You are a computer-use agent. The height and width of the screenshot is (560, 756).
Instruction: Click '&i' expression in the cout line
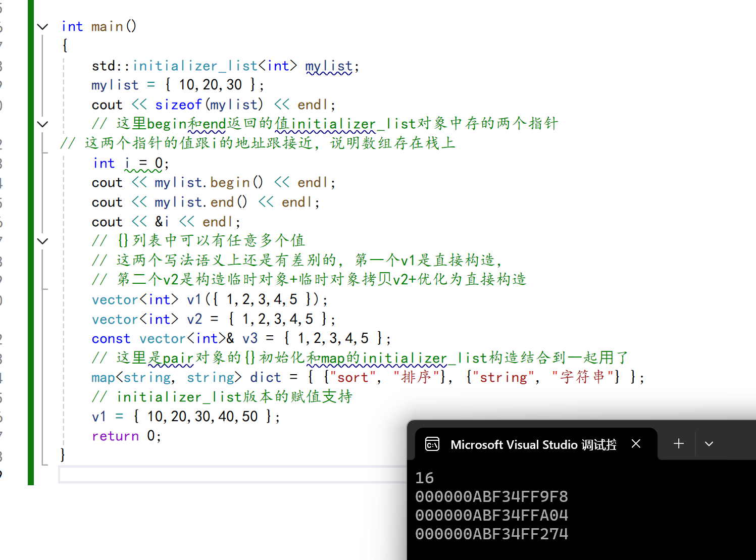[162, 222]
